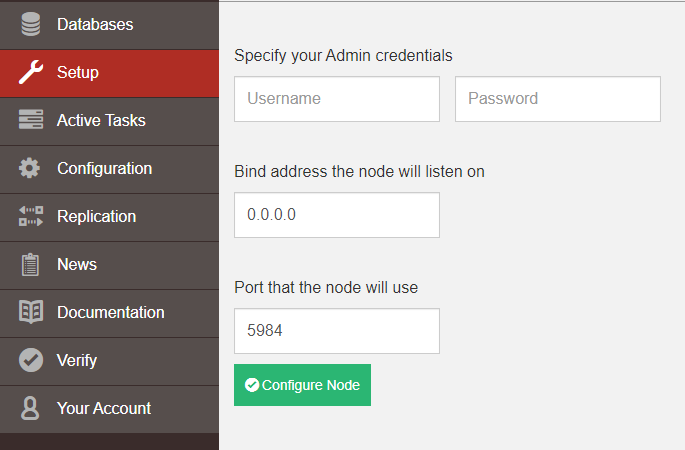The width and height of the screenshot is (685, 450).
Task: Open the Configuration page
Action: 104,168
